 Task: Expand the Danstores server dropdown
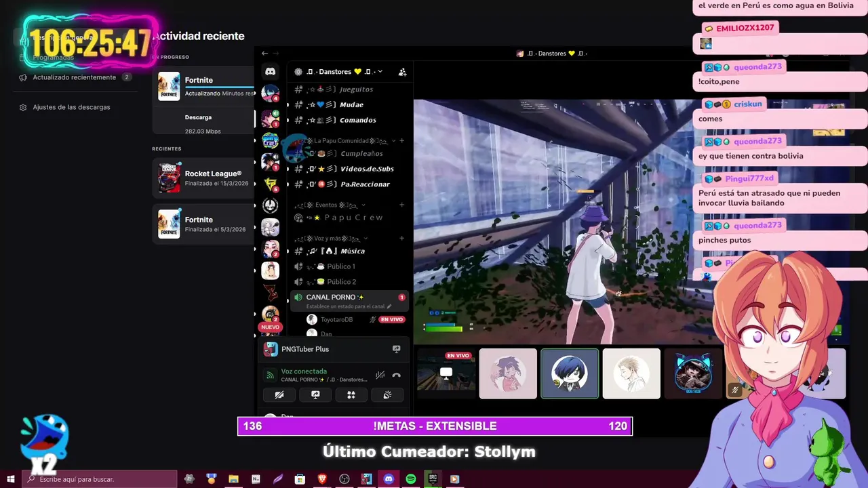pos(380,71)
